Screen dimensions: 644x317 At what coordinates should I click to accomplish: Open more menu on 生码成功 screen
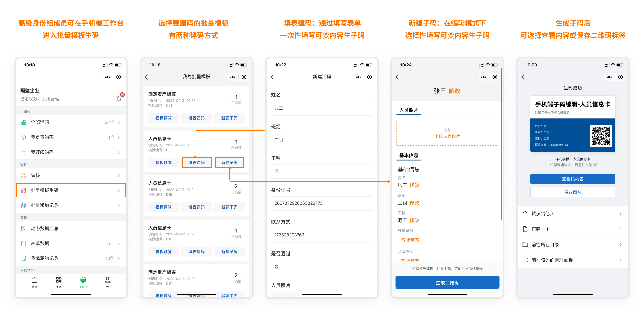609,77
